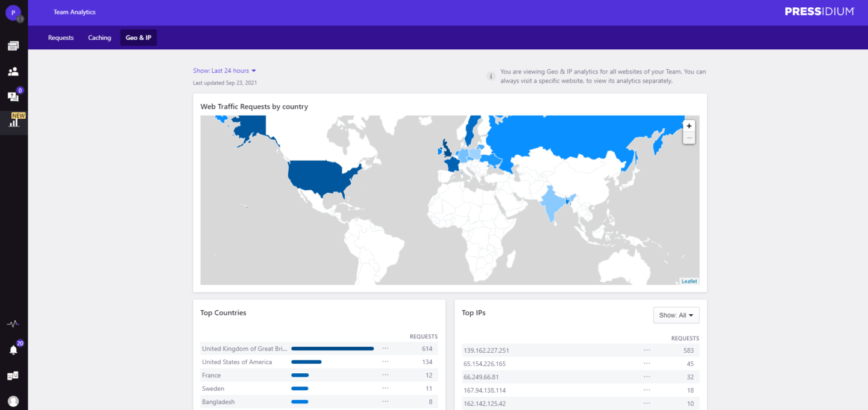Select United Kingdom of Great Bri... row
This screenshot has height=410, width=868.
tap(319, 349)
